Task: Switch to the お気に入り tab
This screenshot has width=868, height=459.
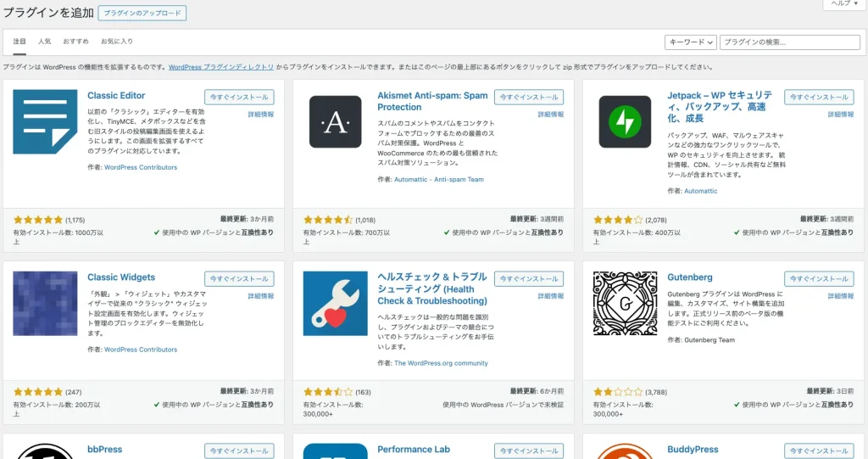Action: coord(117,42)
